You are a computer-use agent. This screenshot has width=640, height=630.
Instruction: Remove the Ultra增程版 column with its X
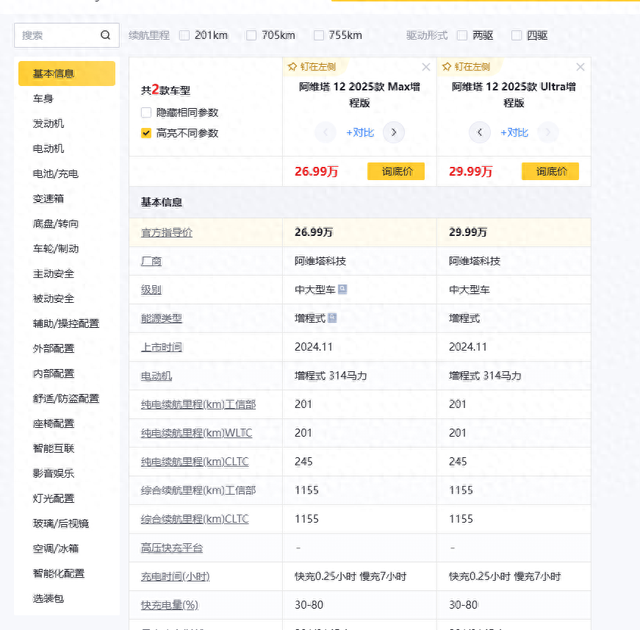click(x=580, y=67)
